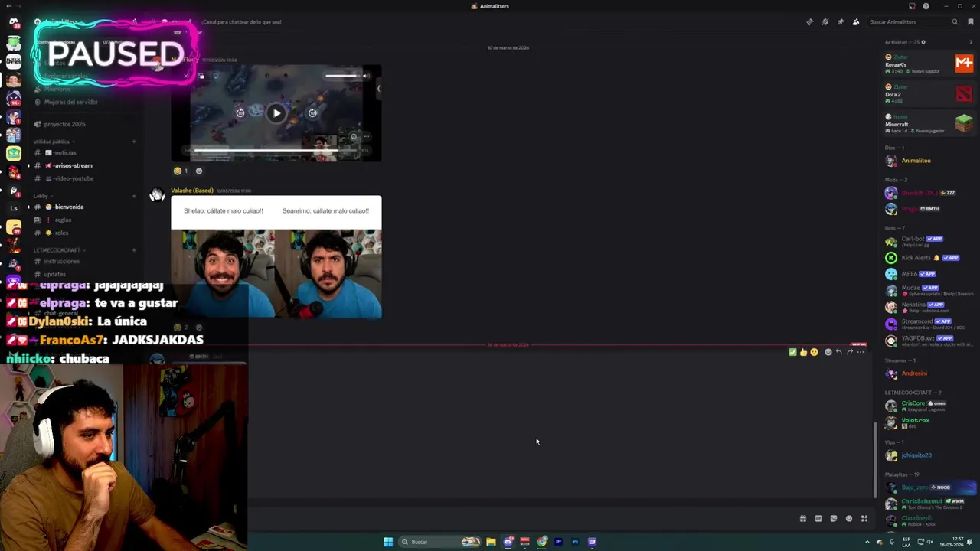980x551 pixels.
Task: Open pinned messages icon
Action: point(841,21)
